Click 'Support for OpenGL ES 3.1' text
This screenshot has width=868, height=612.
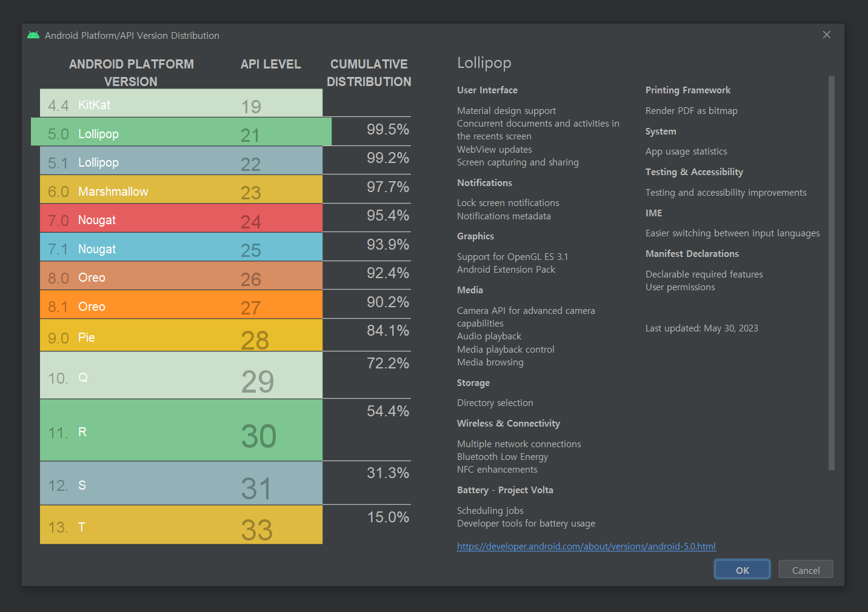pos(512,257)
